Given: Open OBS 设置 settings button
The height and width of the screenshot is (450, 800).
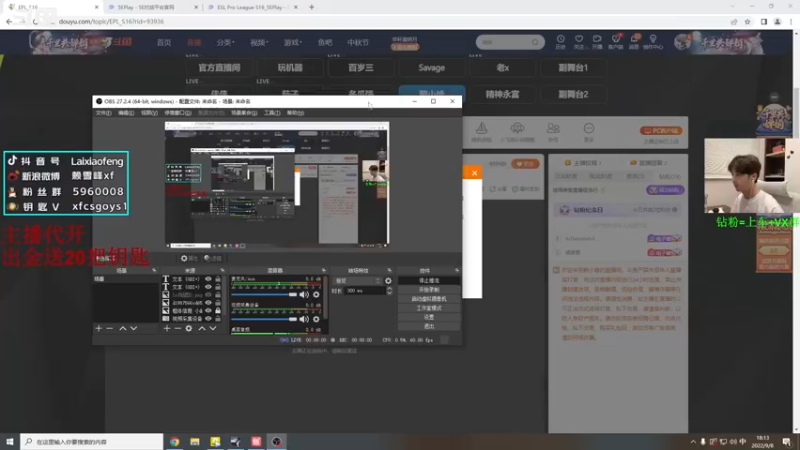Looking at the screenshot, I should tap(429, 317).
